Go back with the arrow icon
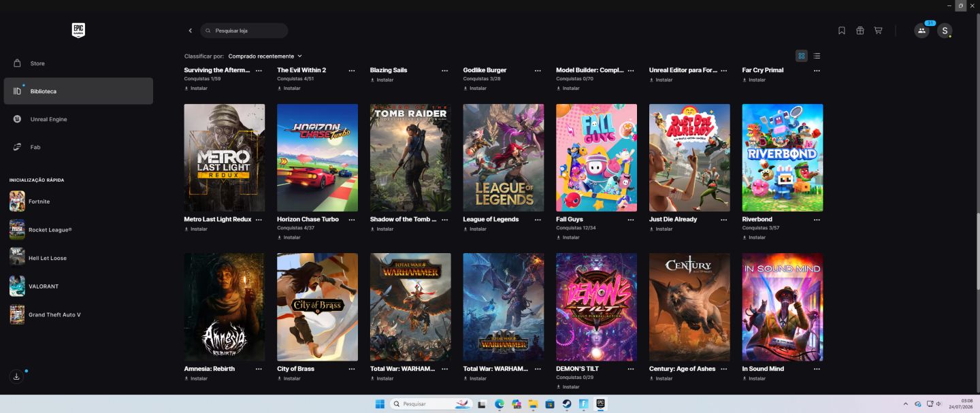The height and width of the screenshot is (413, 980). click(x=191, y=31)
